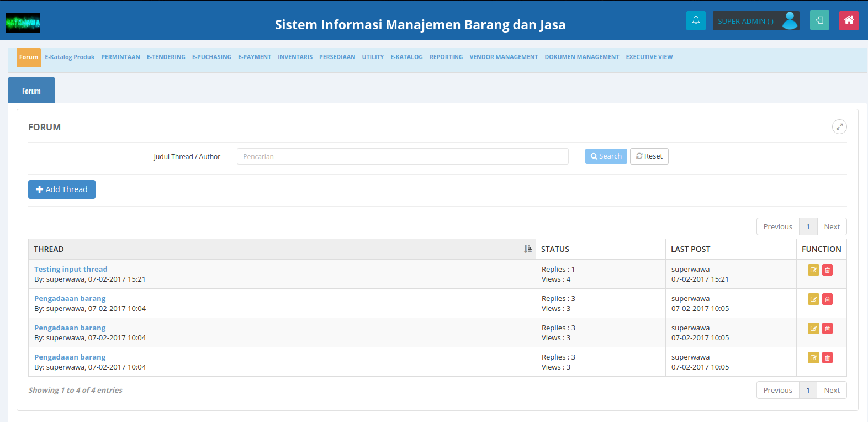
Task: Go to Next page in top pagination
Action: [832, 227]
